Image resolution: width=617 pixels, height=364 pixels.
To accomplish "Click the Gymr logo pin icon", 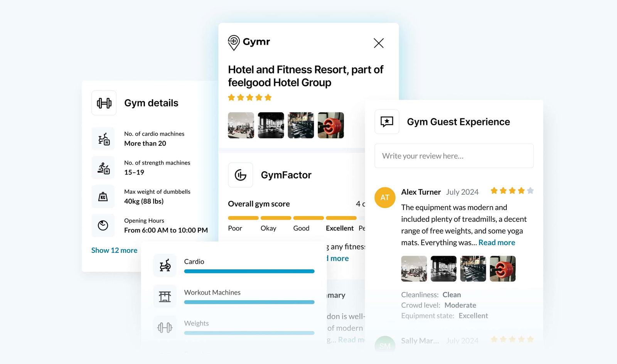I will click(x=234, y=42).
